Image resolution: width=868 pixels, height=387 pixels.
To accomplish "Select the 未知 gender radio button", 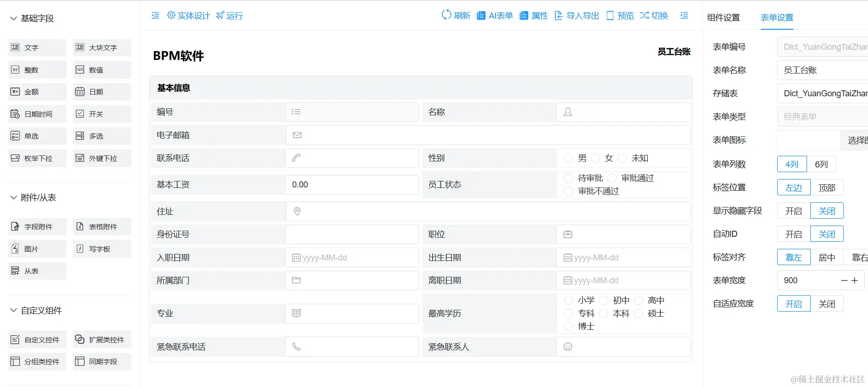I will click(622, 158).
